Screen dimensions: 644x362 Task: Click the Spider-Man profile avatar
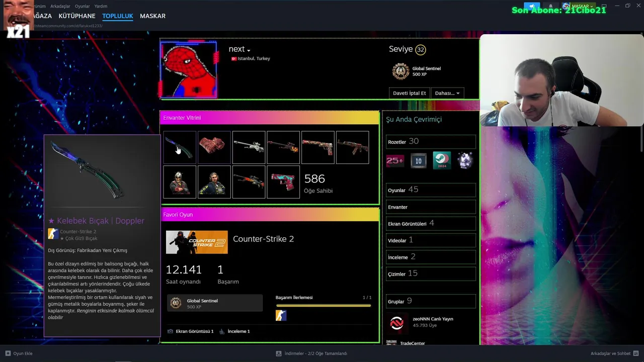tap(189, 69)
